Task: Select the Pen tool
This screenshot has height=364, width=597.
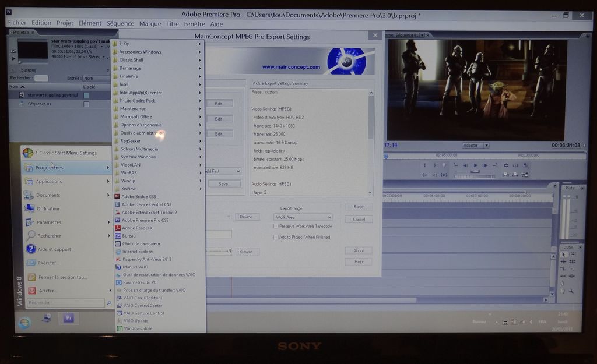Action: pos(563,283)
